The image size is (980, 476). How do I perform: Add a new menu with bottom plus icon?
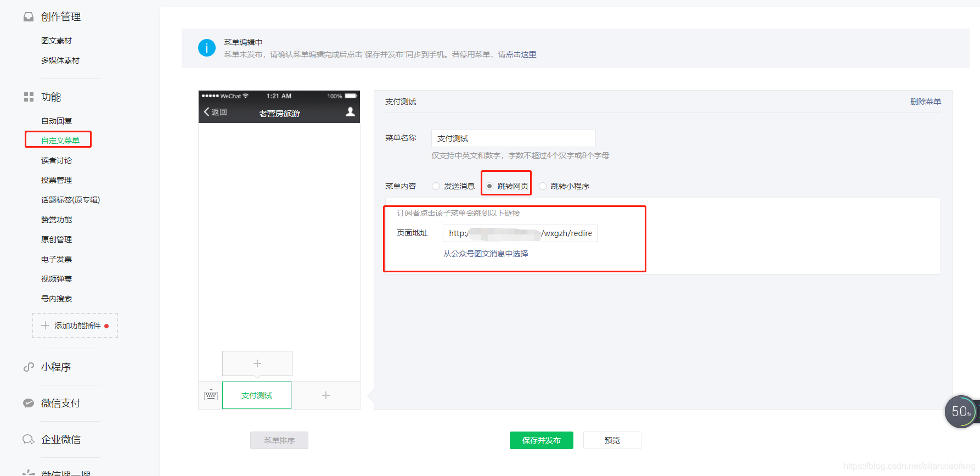tap(325, 395)
